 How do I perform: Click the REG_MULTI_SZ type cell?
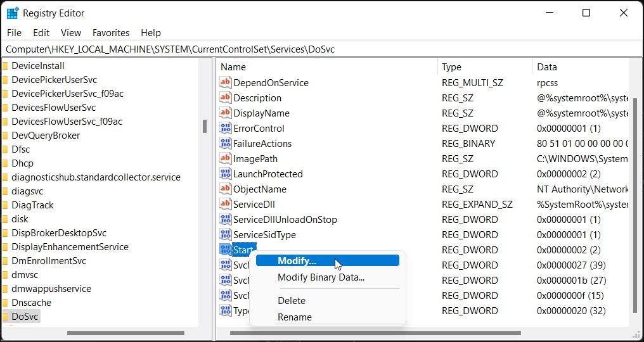pos(472,82)
